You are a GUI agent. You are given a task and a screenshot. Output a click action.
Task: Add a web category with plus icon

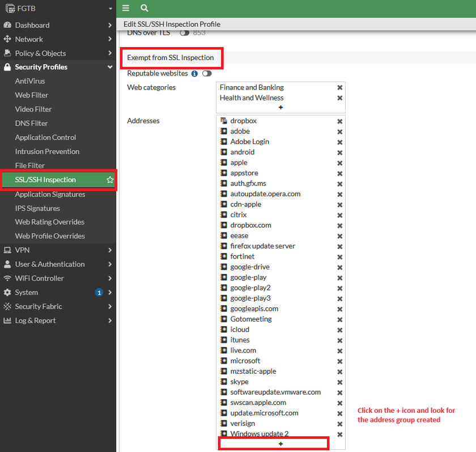[280, 107]
